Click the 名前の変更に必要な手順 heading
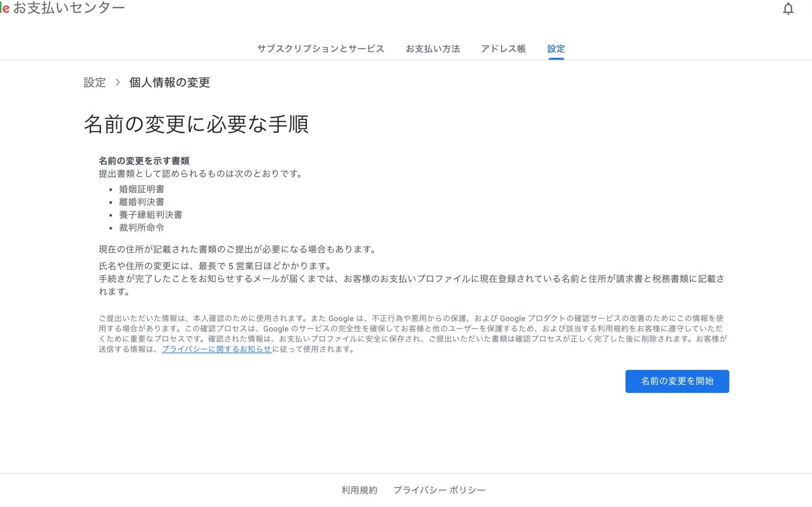812x507 pixels. point(196,124)
